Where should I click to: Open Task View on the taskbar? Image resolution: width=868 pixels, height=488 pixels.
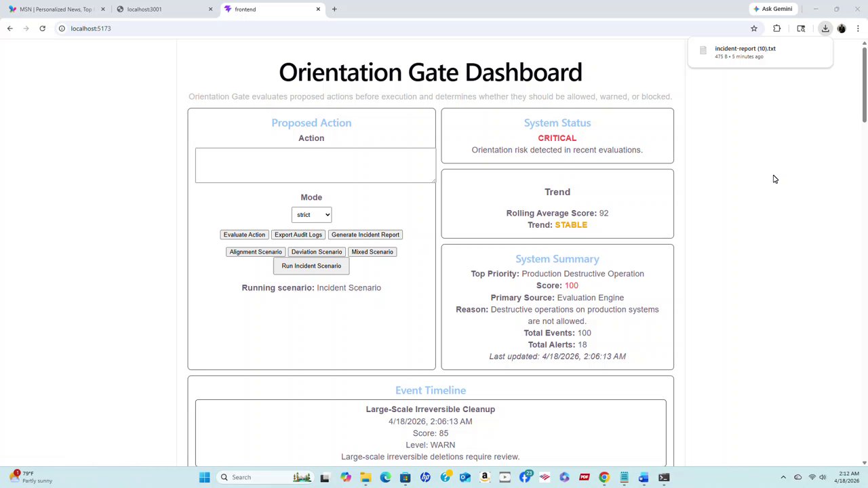click(x=325, y=477)
